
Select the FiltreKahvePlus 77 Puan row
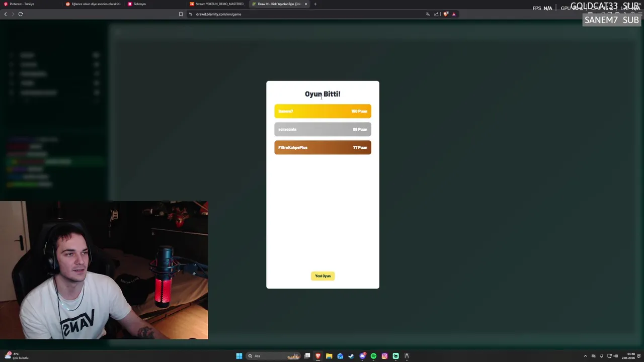click(x=323, y=147)
